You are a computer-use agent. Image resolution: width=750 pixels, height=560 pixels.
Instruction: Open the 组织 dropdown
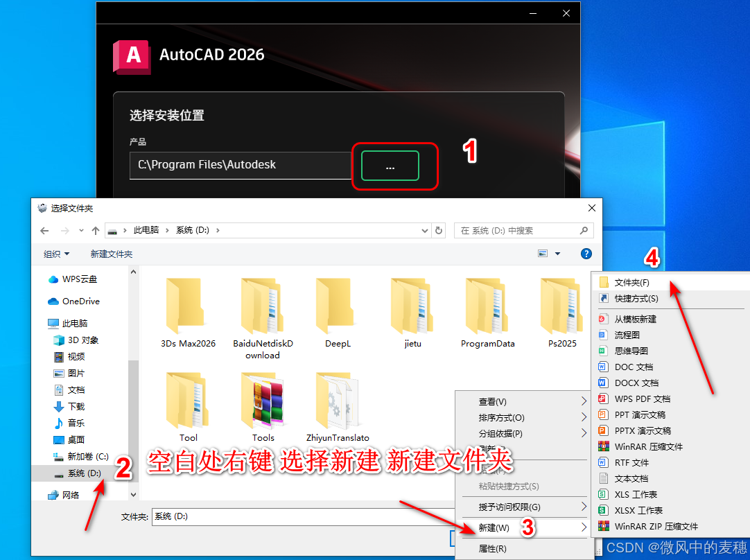pos(55,254)
